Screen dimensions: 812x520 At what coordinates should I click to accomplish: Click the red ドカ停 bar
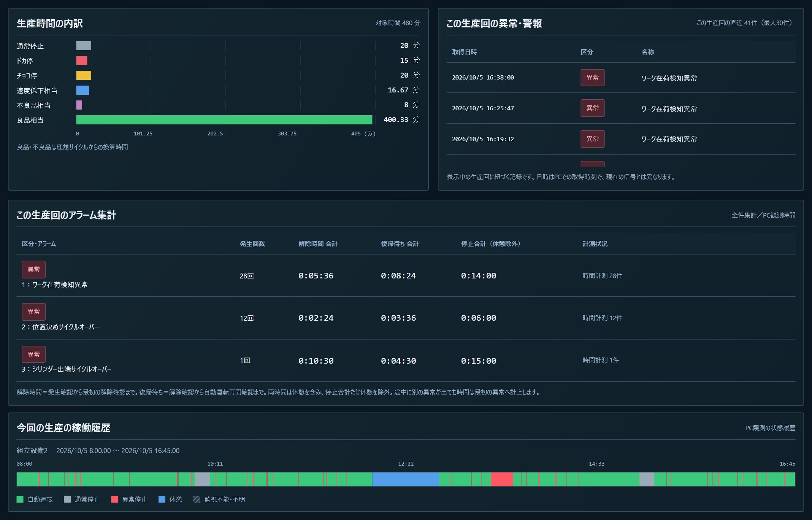pyautogui.click(x=82, y=60)
